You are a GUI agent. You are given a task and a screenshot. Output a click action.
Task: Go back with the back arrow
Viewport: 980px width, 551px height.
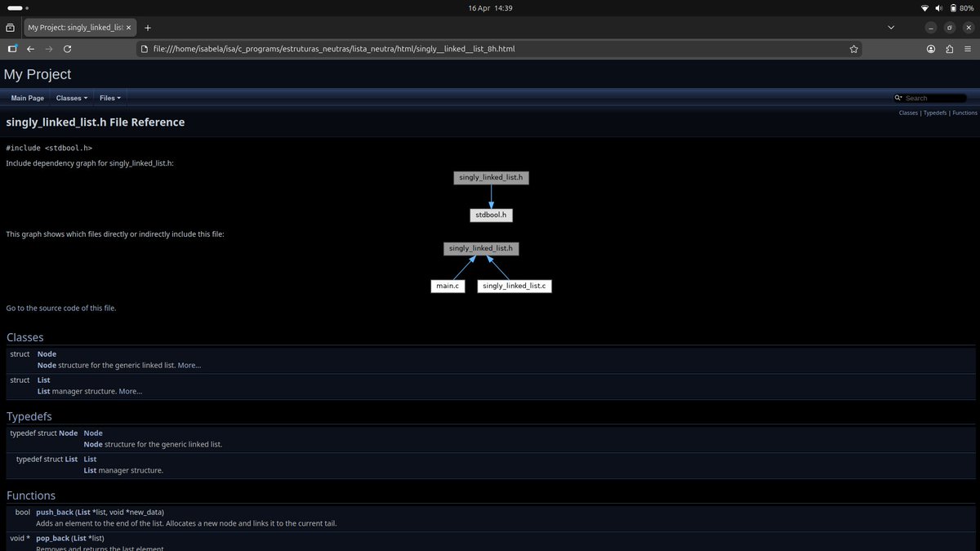point(30,49)
